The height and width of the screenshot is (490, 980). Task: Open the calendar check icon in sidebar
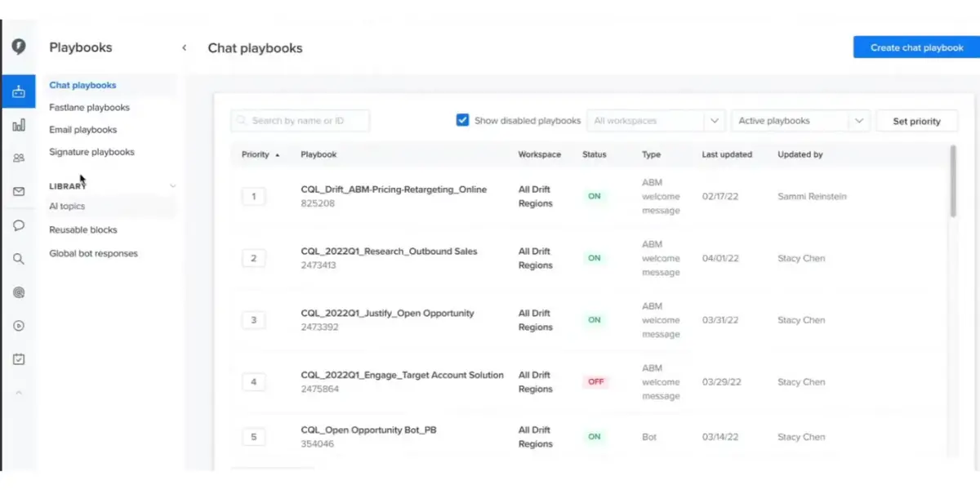coord(19,359)
